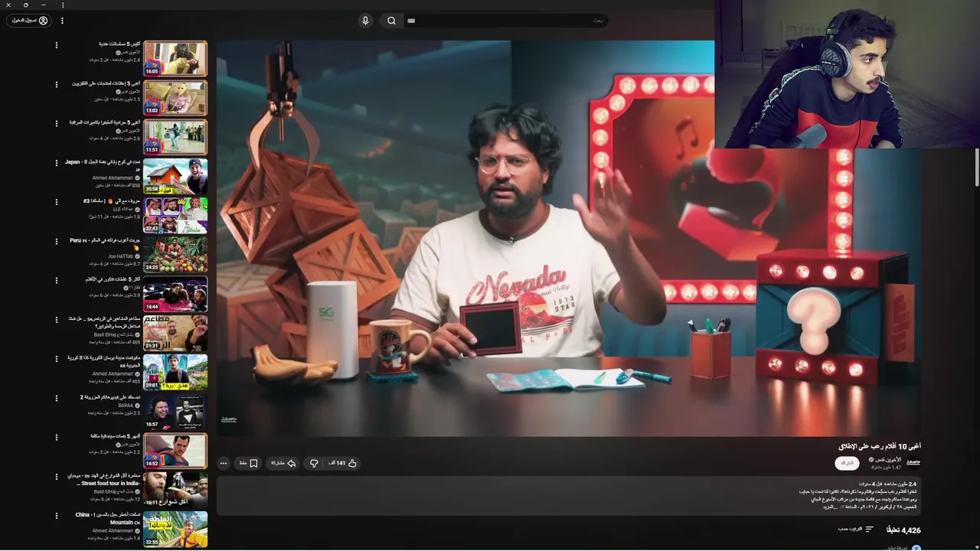
Task: Open three-dot menu for China Mountain video
Action: pos(56,516)
